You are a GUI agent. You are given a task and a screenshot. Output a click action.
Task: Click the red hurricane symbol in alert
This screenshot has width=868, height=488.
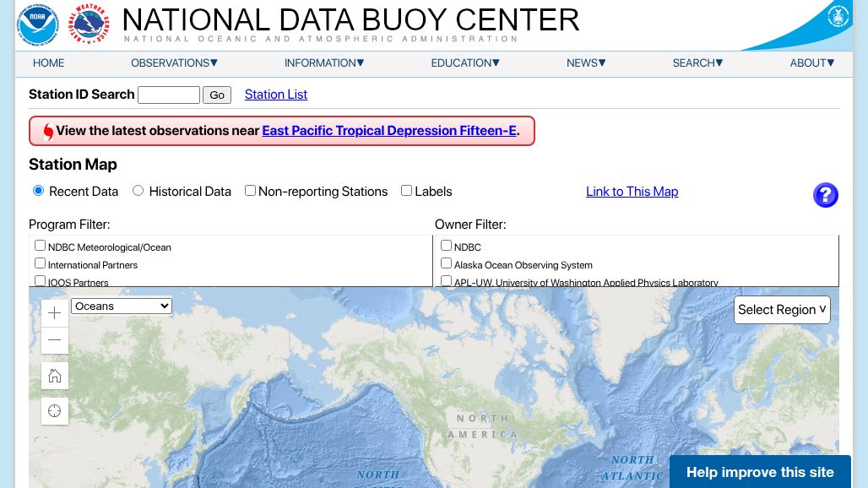click(x=48, y=132)
